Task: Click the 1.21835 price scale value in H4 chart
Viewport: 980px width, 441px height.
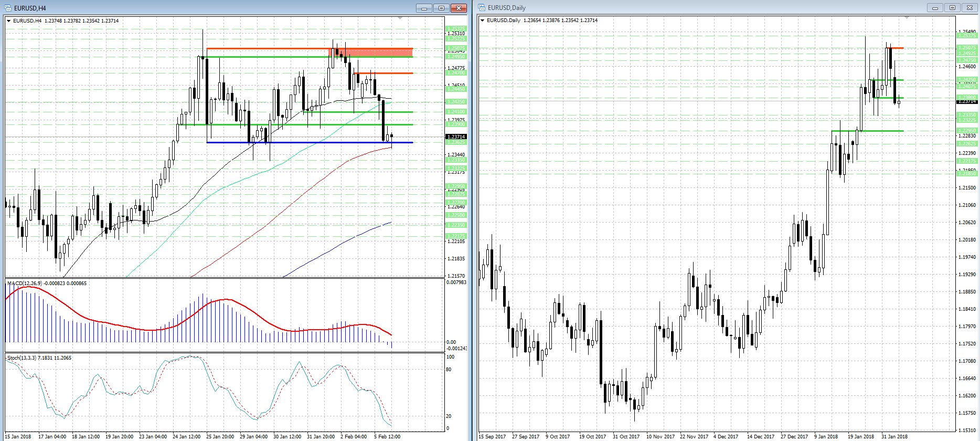Action: click(x=456, y=259)
